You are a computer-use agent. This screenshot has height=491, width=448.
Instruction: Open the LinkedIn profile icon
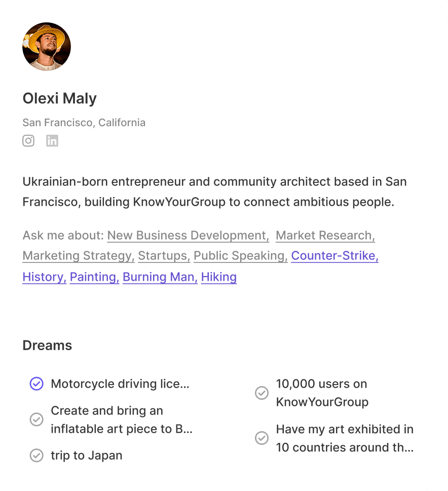coord(52,141)
